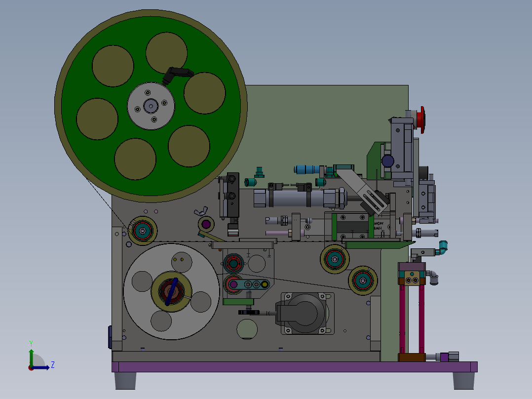Pick the large grey take-up wheel
Viewport: 532px width, 399px height.
coord(171,291)
